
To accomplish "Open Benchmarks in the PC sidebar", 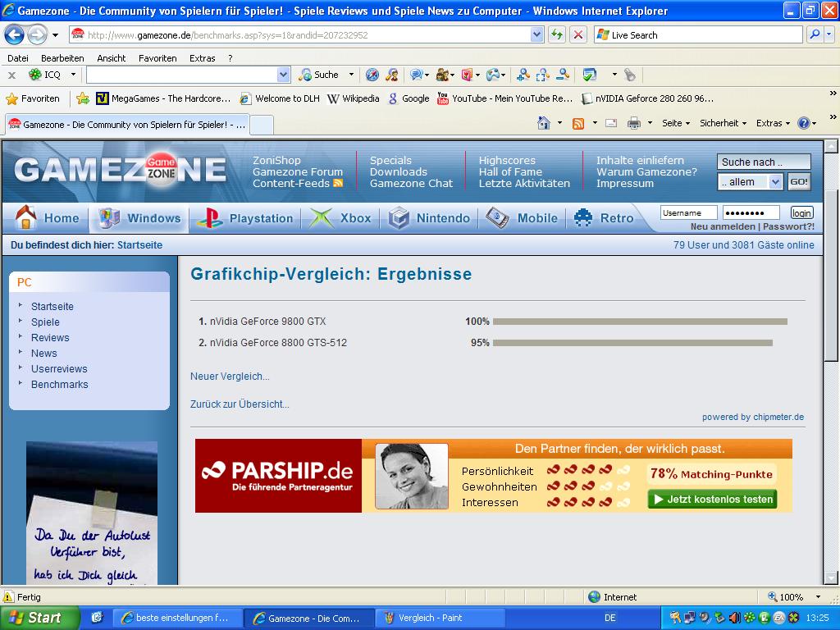I will 59,384.
